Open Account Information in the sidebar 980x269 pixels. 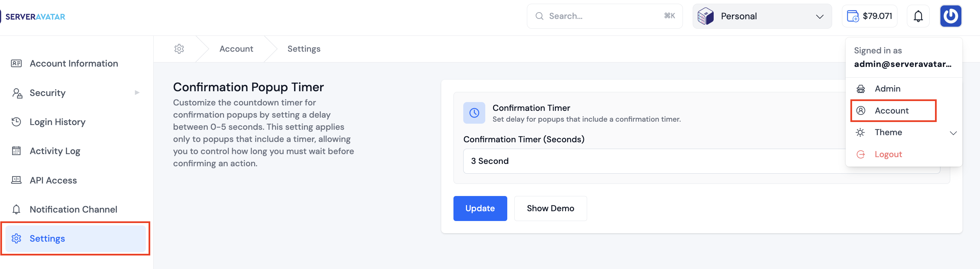coord(74,64)
